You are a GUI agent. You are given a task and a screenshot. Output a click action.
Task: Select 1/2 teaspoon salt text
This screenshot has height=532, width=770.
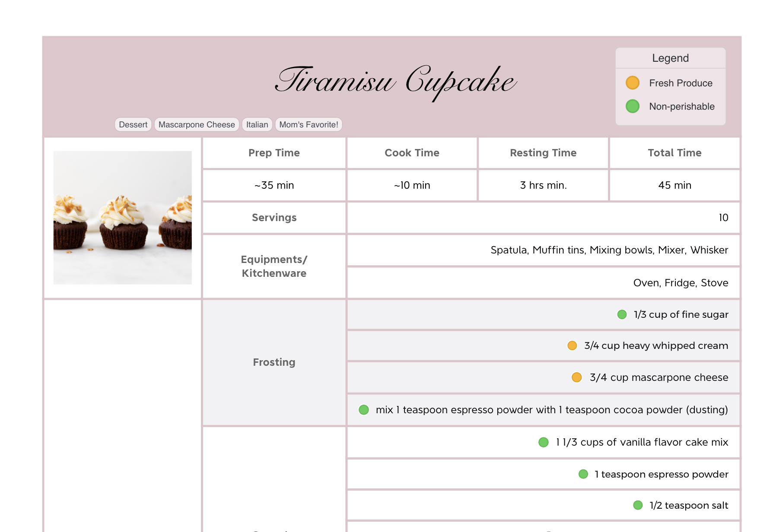pos(689,505)
